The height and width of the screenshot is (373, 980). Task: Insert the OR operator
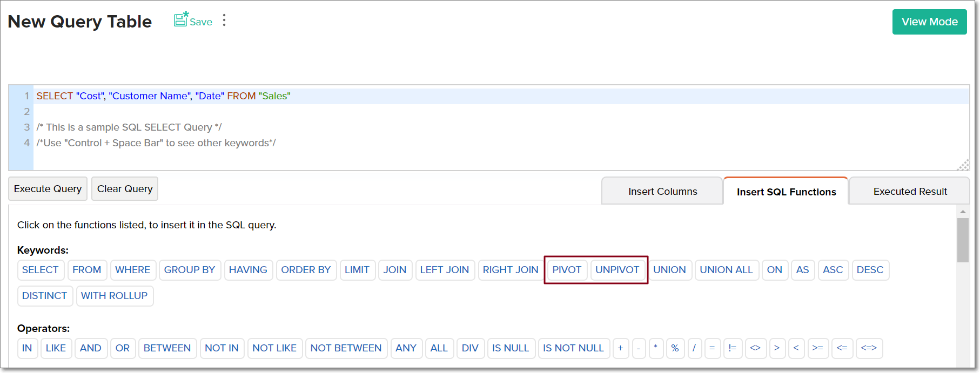pos(123,348)
